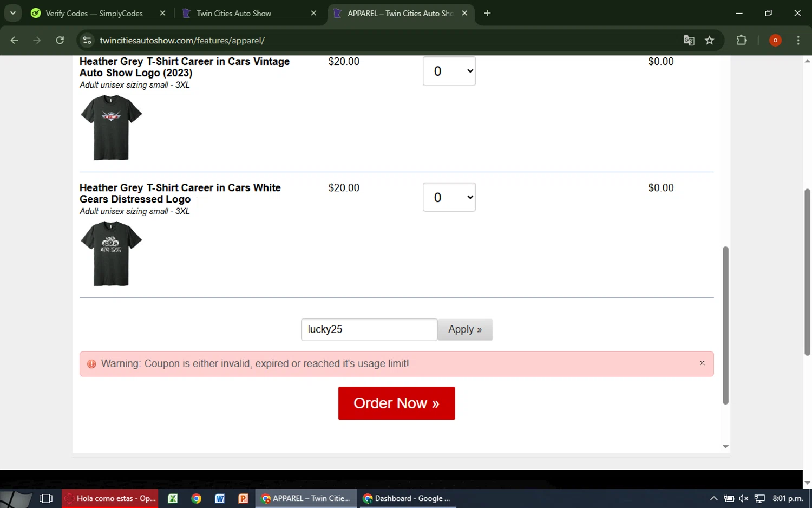Screen dimensions: 812x508
Task: Open Chrome three-dot menu
Action: (798, 40)
